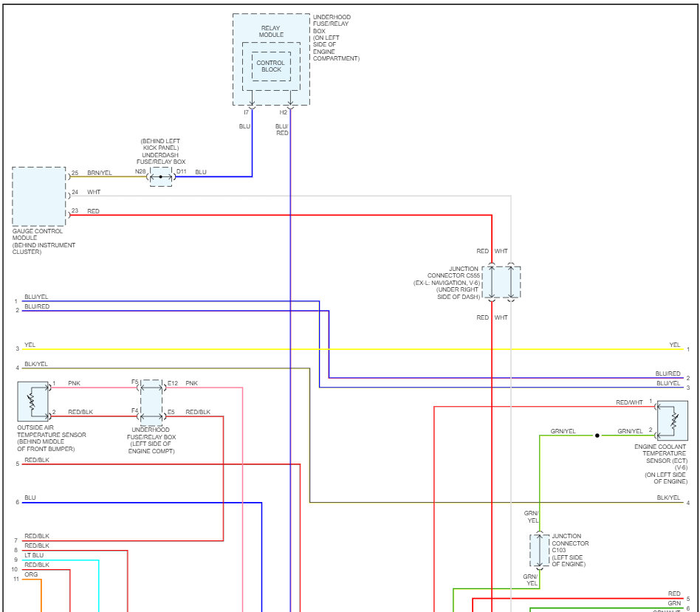Click the BLU/RED label below pin H2
This screenshot has width=700, height=612.
[x=281, y=129]
